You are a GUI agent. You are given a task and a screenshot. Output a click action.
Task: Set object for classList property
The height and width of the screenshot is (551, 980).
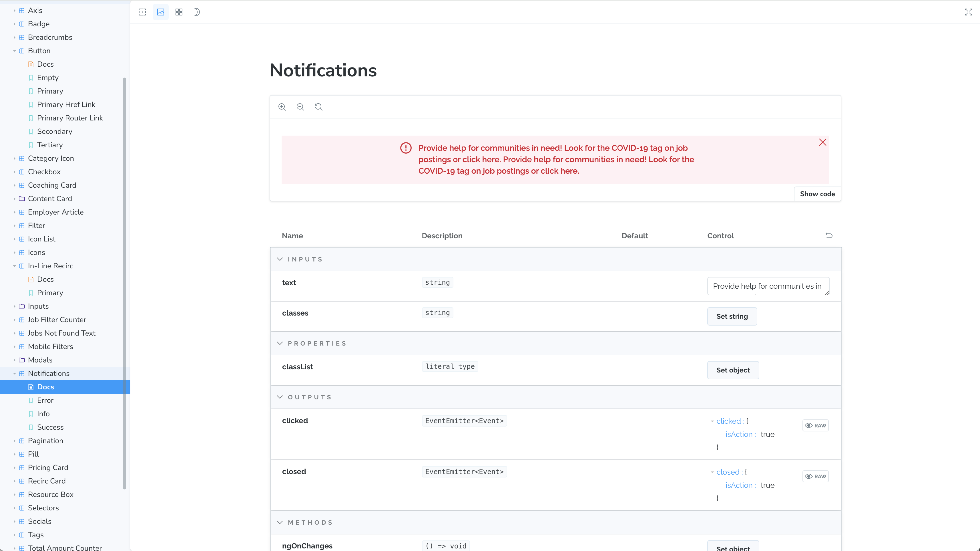click(733, 370)
